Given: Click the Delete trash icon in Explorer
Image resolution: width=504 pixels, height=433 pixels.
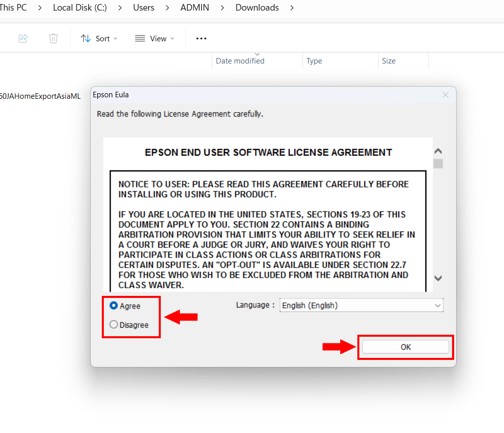Looking at the screenshot, I should pyautogui.click(x=53, y=39).
